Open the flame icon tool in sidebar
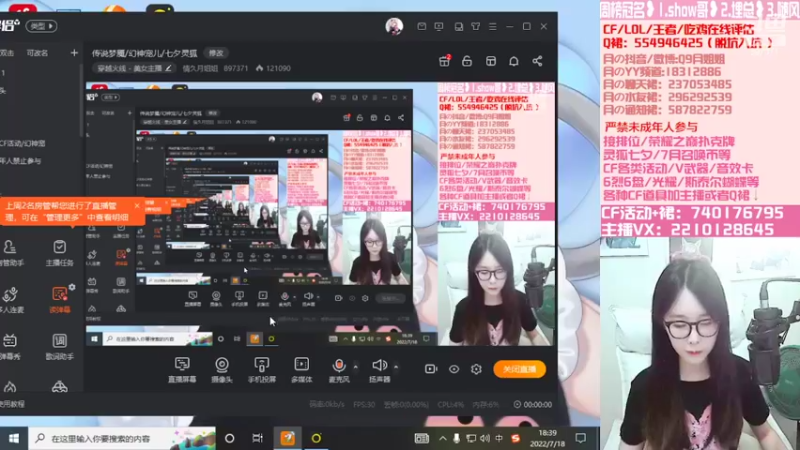800x450 pixels. [10, 387]
